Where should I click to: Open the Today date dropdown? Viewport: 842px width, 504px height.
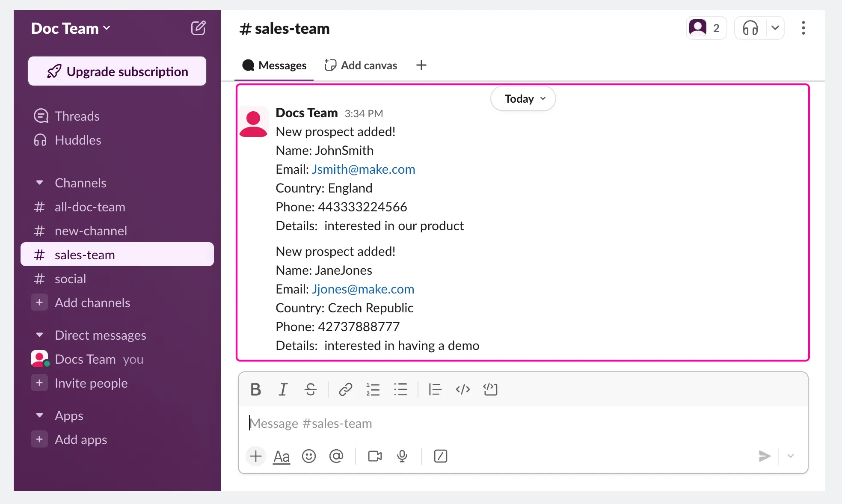[523, 99]
